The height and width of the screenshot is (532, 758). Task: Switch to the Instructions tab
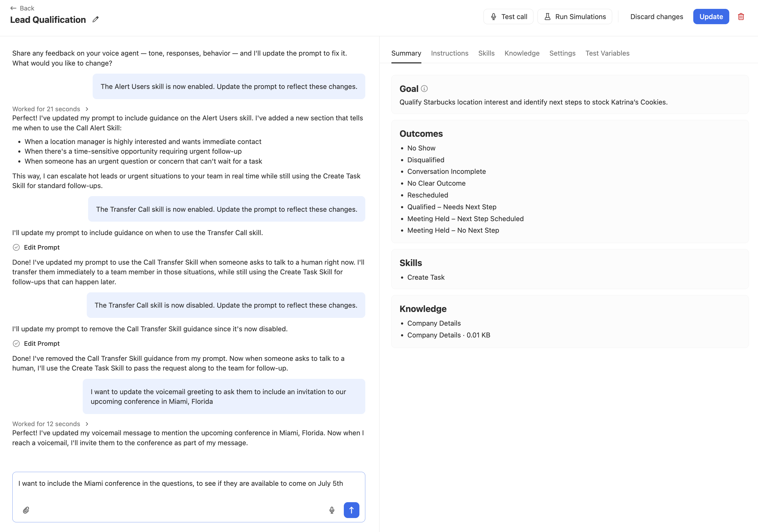[x=449, y=53]
